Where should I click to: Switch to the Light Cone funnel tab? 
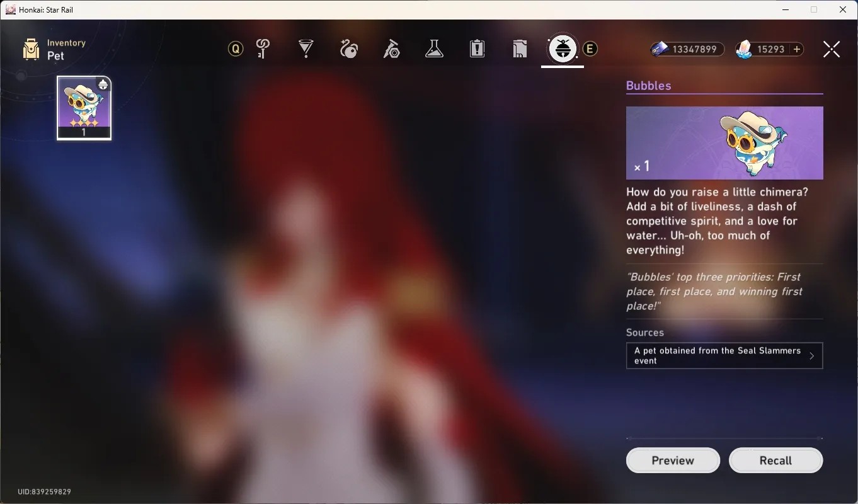click(x=306, y=49)
